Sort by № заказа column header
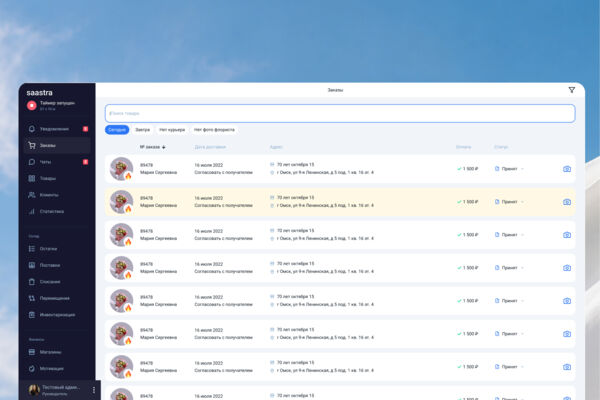This screenshot has height=400, width=600. pyautogui.click(x=152, y=147)
